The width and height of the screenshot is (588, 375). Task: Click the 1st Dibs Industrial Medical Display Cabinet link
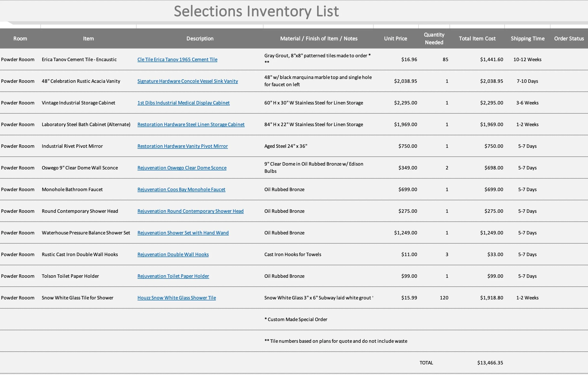pos(183,103)
